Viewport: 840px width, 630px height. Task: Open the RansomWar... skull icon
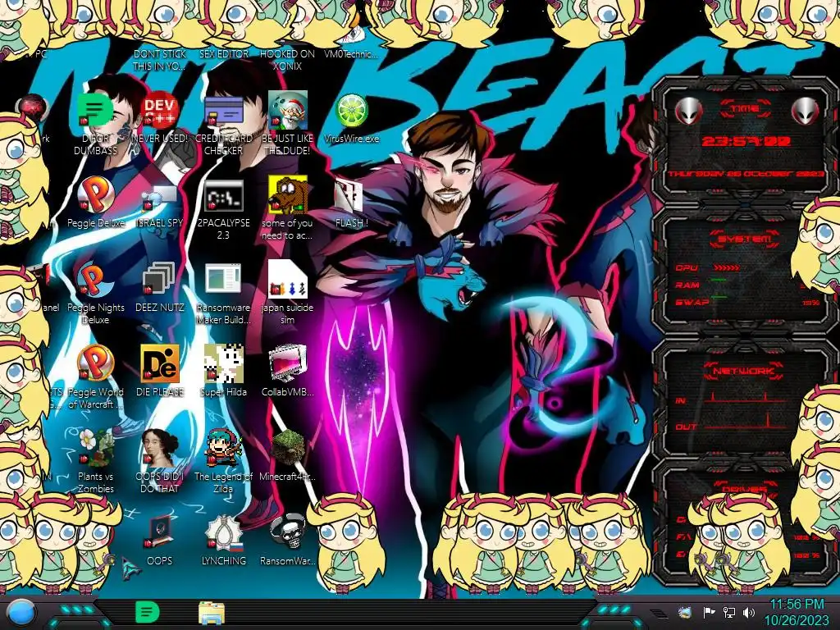point(287,532)
